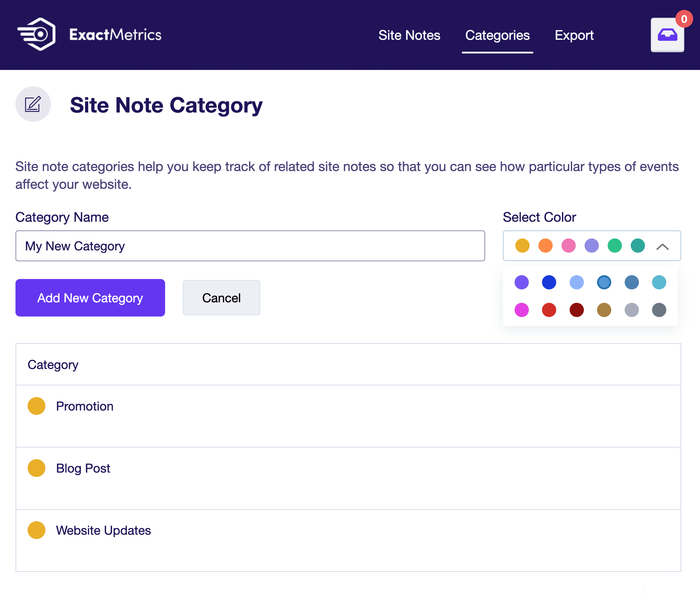Click the Website Updates category row text
This screenshot has height=594, width=700.
point(103,530)
